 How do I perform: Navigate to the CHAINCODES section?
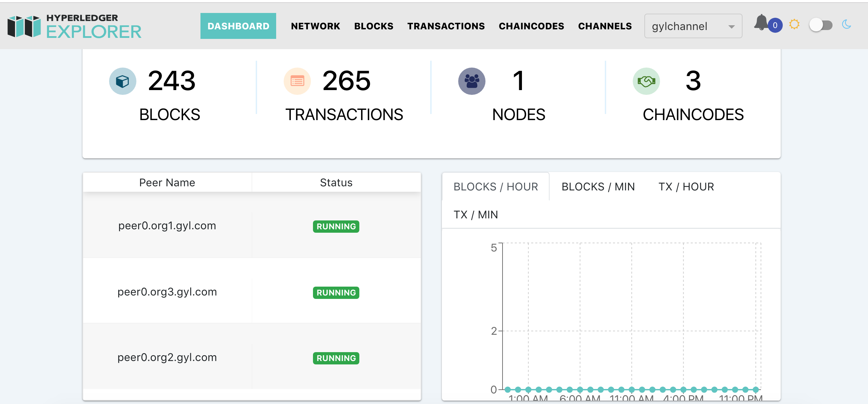pos(531,26)
